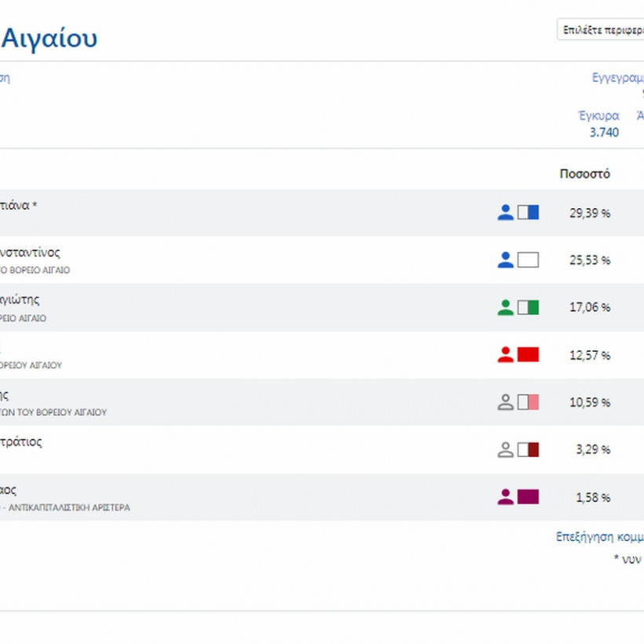Viewport: 644px width, 644px height.
Task: Click the blue person icon beside 25,53 %
Action: click(505, 260)
